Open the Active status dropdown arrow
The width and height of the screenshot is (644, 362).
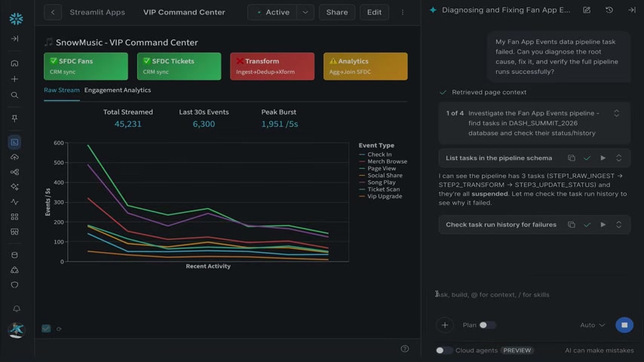tap(305, 12)
